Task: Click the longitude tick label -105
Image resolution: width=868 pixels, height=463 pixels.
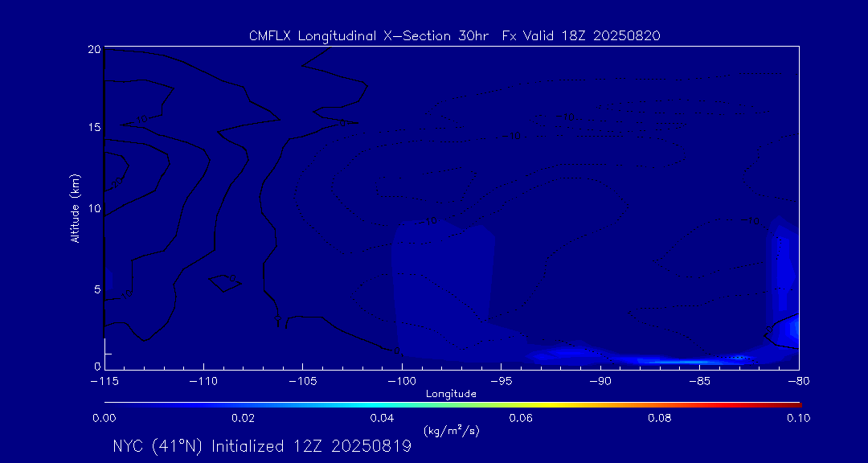Action: pos(303,382)
